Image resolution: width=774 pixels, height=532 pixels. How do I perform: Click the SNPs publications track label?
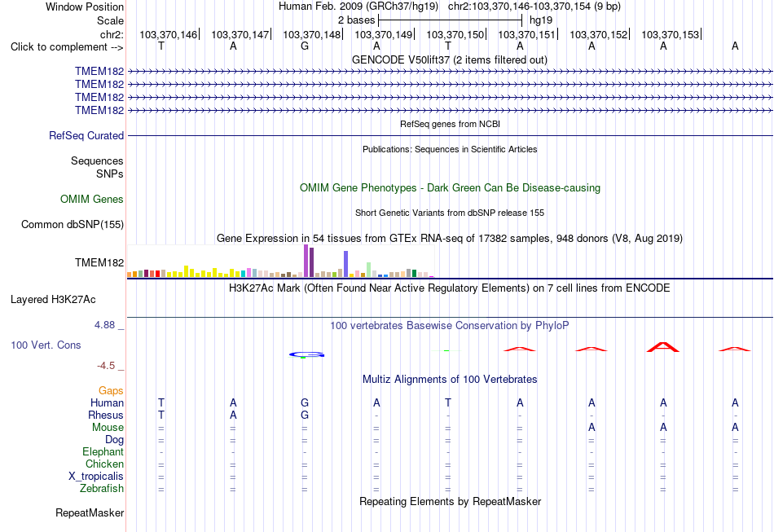[x=110, y=174]
